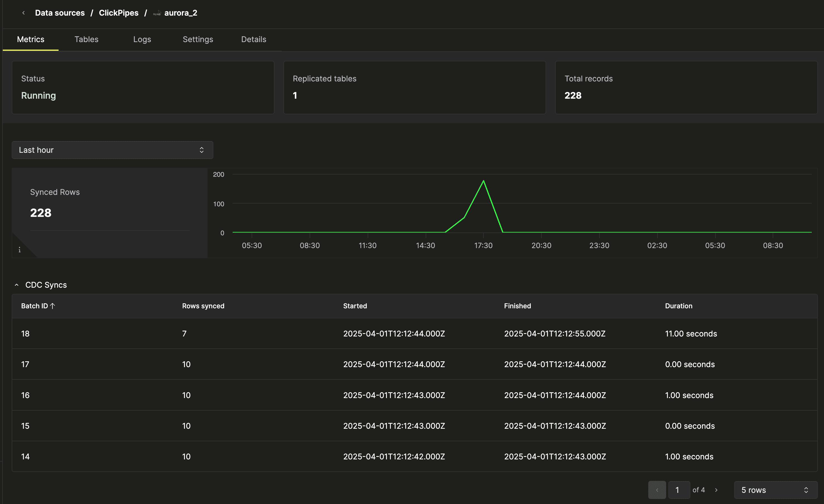Click the info icon under Synced Rows
This screenshot has height=504, width=824.
pos(20,250)
